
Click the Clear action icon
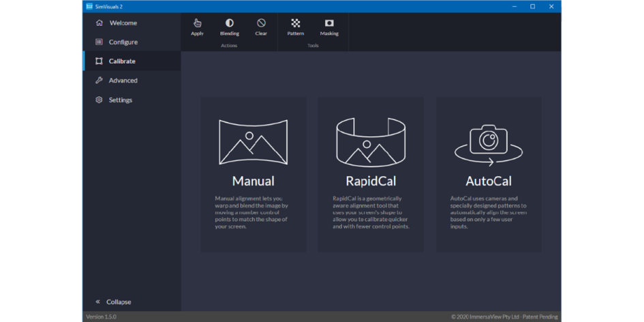(x=261, y=23)
